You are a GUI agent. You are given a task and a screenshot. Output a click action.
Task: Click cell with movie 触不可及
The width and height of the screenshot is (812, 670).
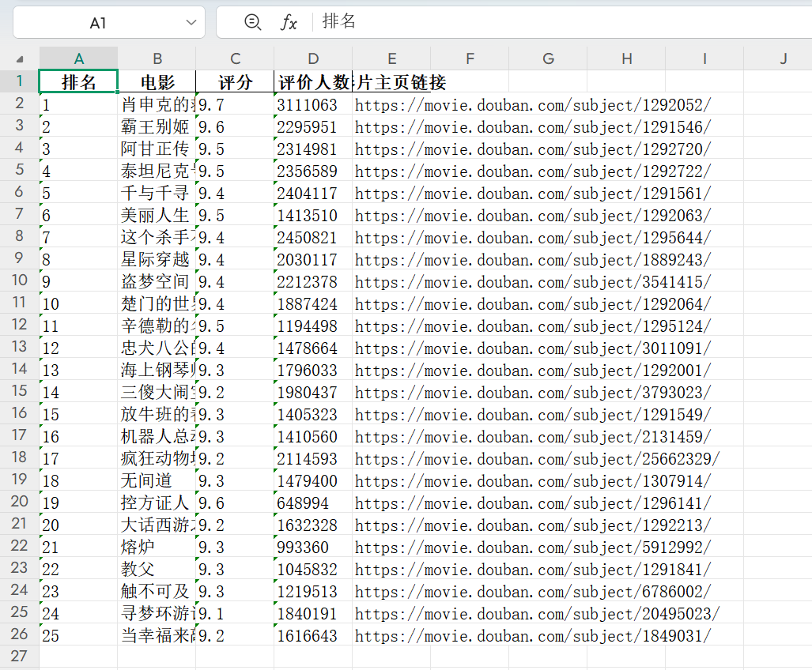coord(157,591)
